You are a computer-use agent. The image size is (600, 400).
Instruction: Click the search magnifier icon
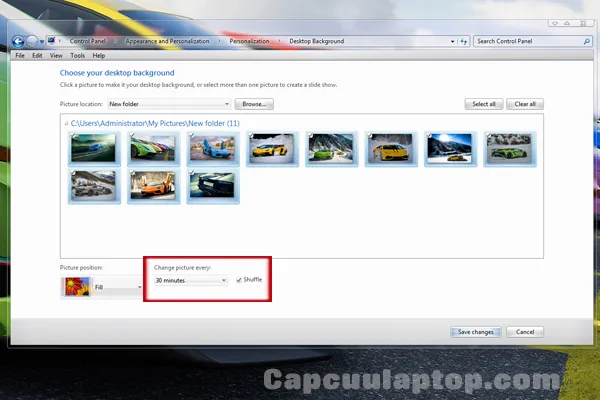point(586,41)
